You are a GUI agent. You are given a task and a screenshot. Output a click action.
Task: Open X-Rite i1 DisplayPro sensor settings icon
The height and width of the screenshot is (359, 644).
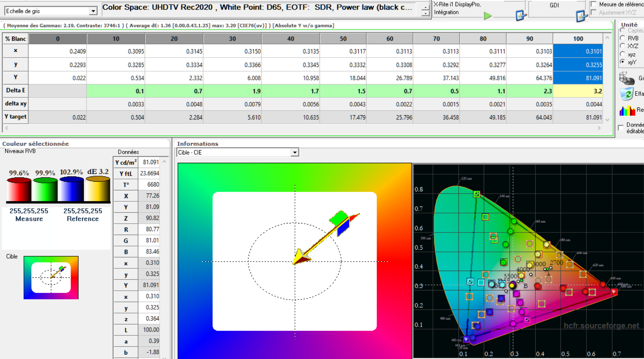click(x=521, y=15)
